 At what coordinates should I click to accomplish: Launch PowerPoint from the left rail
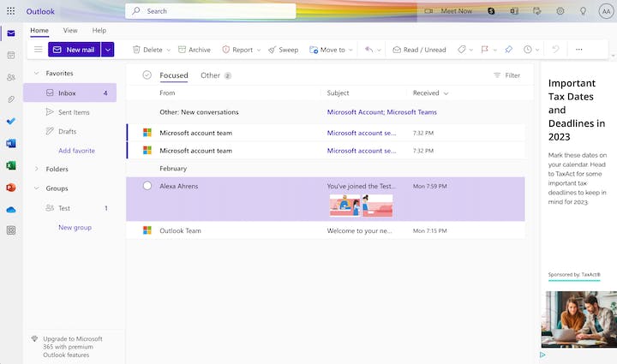coord(11,188)
